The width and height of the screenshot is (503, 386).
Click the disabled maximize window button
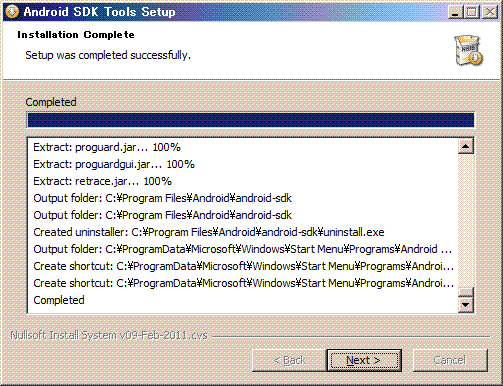click(x=472, y=12)
